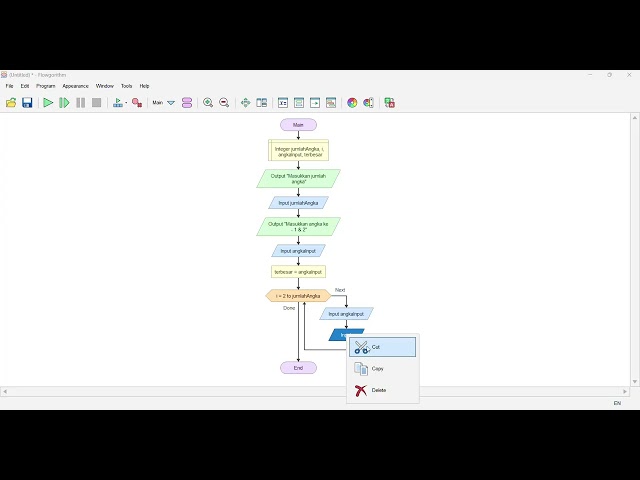Click the horizontal scrollbar right arrow

coord(625,391)
